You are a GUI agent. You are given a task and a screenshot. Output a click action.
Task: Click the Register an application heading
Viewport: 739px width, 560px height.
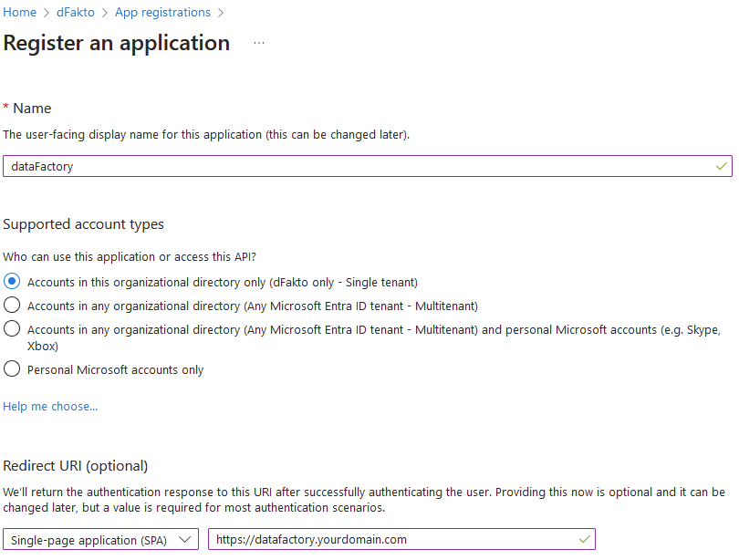pyautogui.click(x=117, y=43)
